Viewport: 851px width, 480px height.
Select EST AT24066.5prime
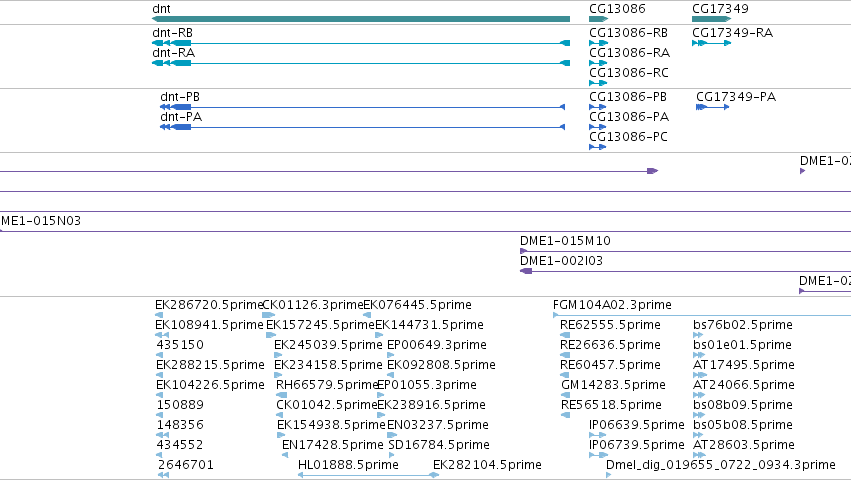click(x=744, y=385)
